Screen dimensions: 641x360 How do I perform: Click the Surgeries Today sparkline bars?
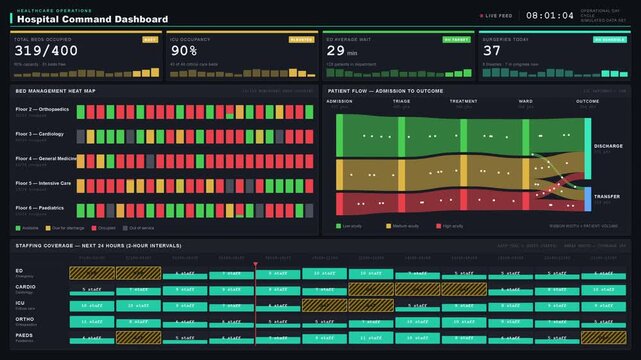[x=555, y=73]
